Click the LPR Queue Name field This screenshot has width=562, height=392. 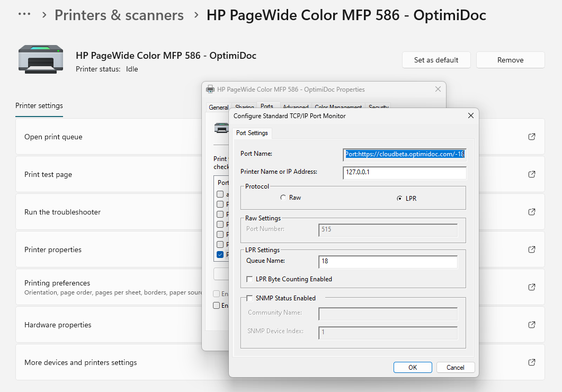[x=388, y=261]
